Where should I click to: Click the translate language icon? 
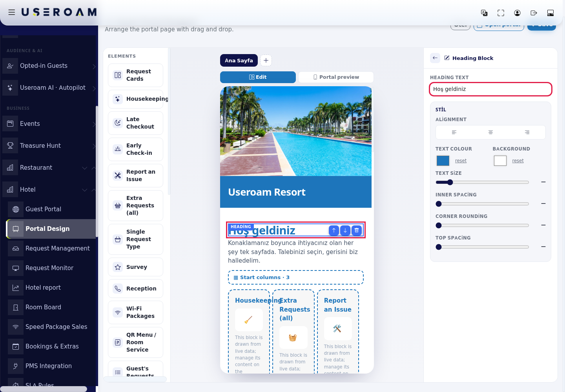pyautogui.click(x=484, y=13)
